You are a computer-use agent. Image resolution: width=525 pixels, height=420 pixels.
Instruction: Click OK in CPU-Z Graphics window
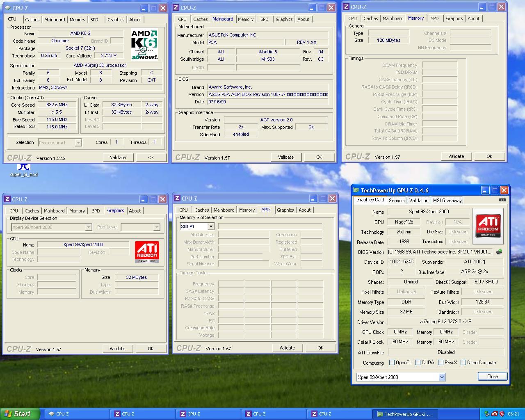[x=151, y=349]
